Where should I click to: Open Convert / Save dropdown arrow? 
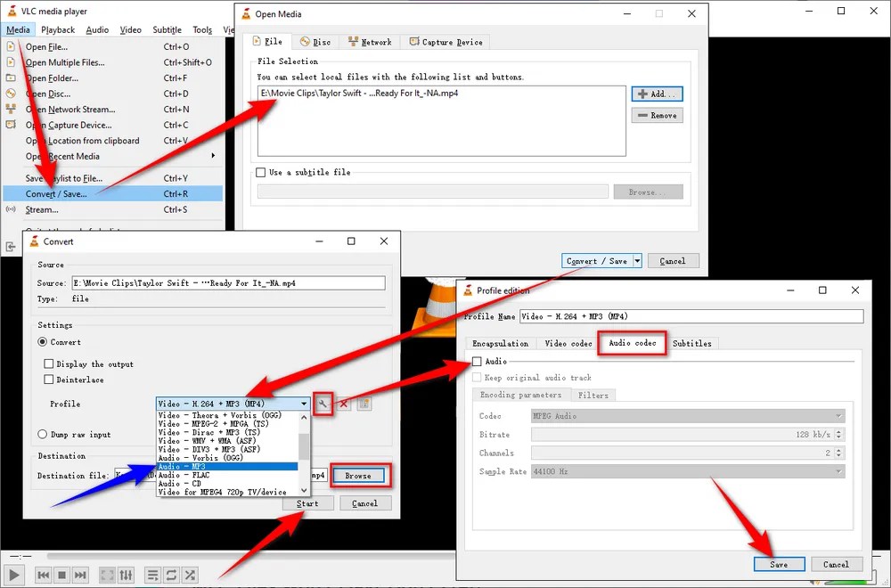(x=638, y=261)
